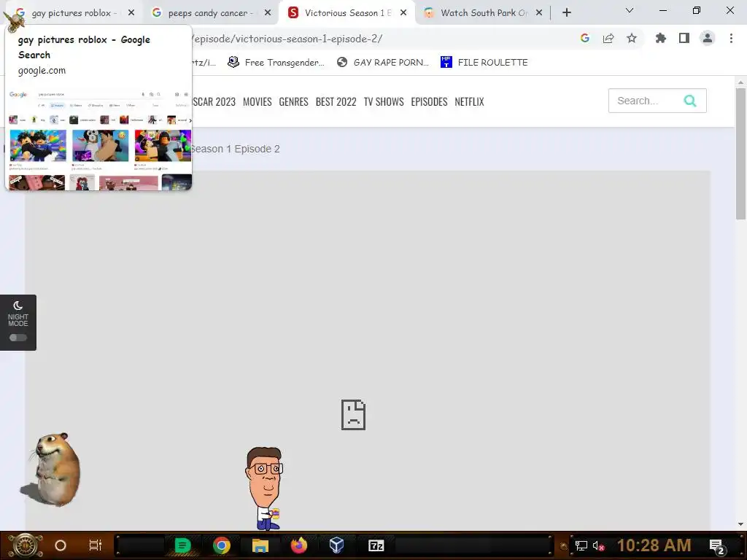Click the tab preview thumbnail image
Viewport: 747px width, 560px height.
click(99, 139)
